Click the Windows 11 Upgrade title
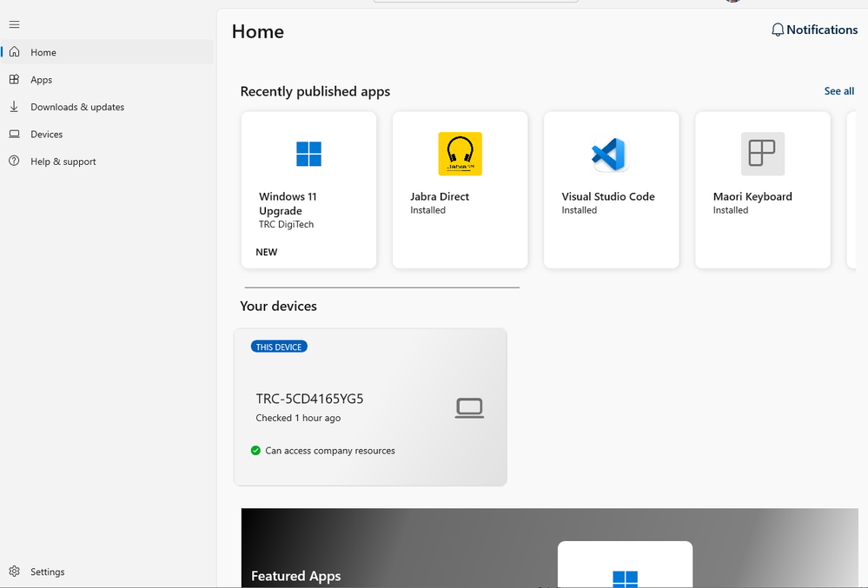Screen dimensions: 868x588 pyautogui.click(x=288, y=203)
